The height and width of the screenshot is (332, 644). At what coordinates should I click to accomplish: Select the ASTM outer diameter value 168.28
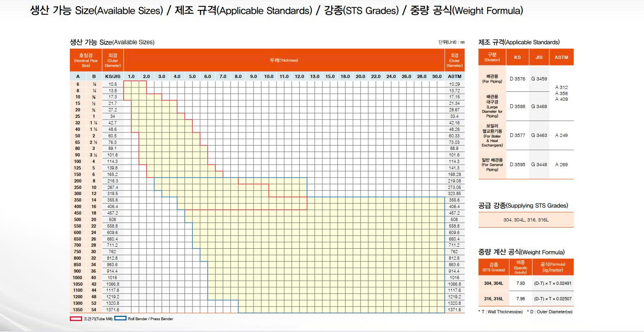[x=454, y=174]
